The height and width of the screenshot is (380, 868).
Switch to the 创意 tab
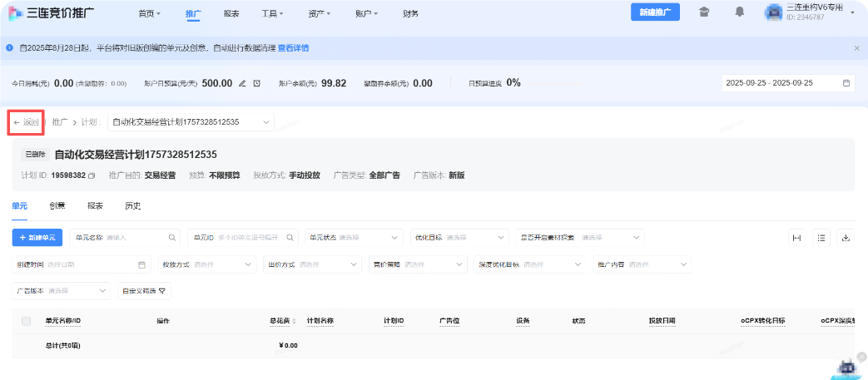(57, 205)
